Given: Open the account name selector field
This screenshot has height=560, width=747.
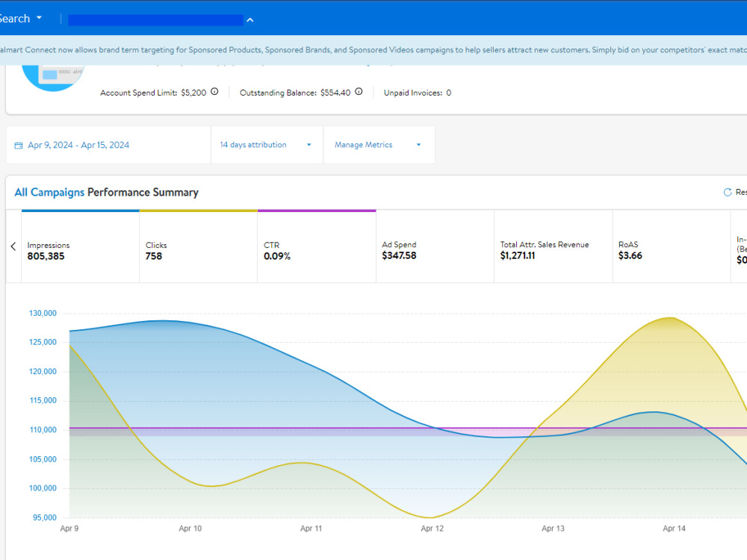Looking at the screenshot, I should (155, 20).
